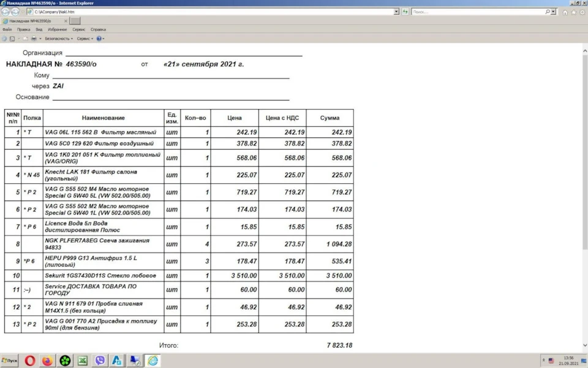This screenshot has width=588, height=368.
Task: Expand the print options dropdown arrow
Action: (x=40, y=38)
